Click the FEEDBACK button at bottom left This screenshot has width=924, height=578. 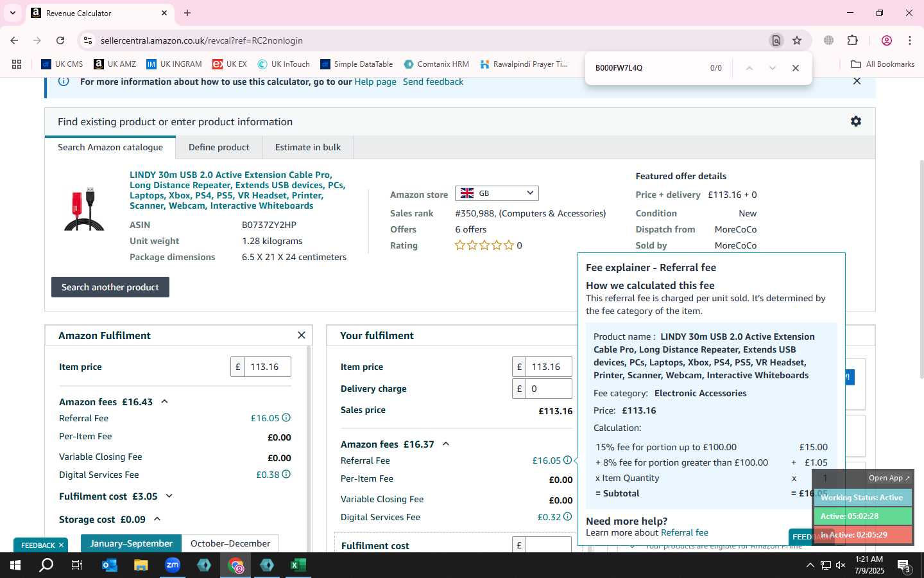tap(38, 545)
